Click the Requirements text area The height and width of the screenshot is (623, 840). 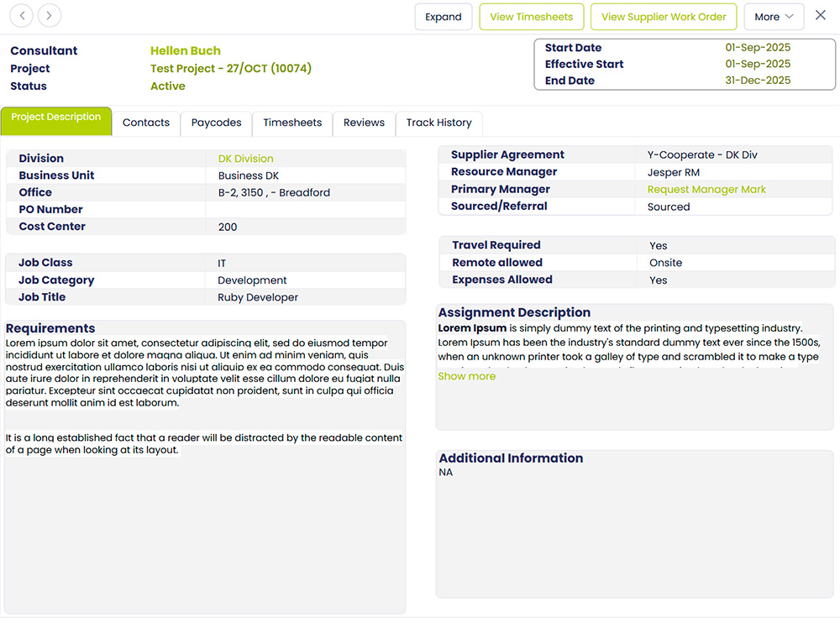point(204,521)
